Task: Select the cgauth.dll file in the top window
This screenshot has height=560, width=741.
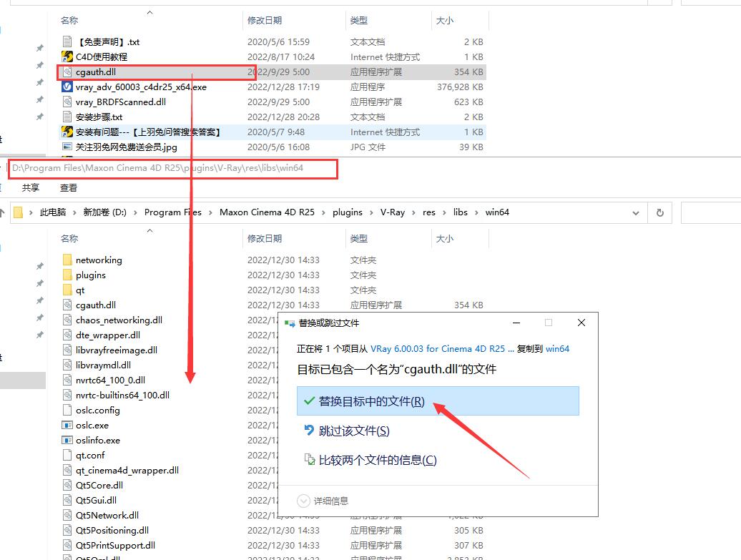Action: [x=272, y=72]
